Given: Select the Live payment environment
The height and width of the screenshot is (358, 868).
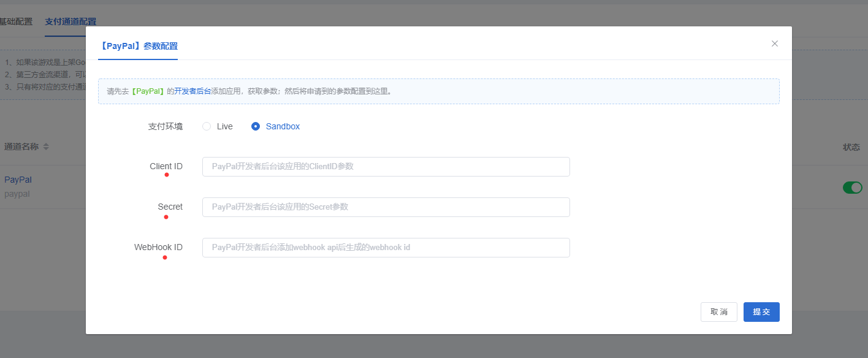Looking at the screenshot, I should point(207,126).
